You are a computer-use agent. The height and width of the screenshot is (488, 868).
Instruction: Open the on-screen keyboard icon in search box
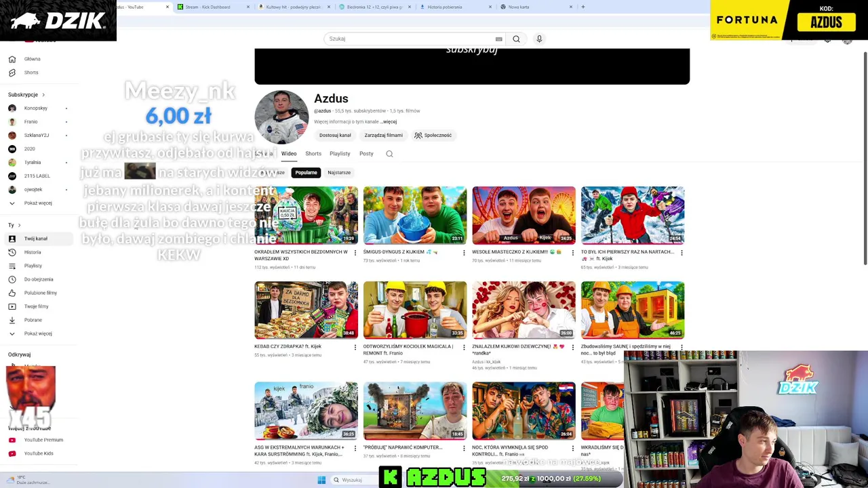[x=498, y=39]
